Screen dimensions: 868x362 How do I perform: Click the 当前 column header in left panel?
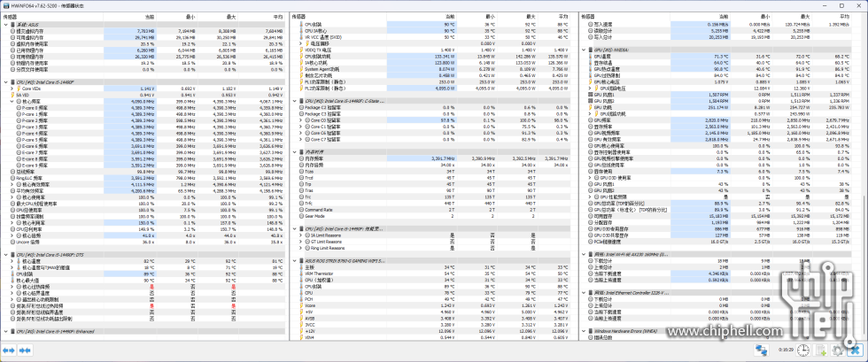click(128, 17)
